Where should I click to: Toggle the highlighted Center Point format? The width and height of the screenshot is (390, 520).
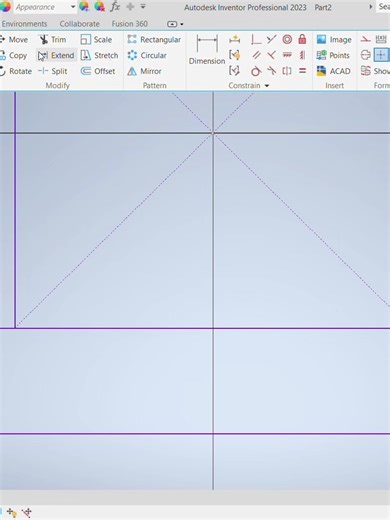pyautogui.click(x=381, y=55)
